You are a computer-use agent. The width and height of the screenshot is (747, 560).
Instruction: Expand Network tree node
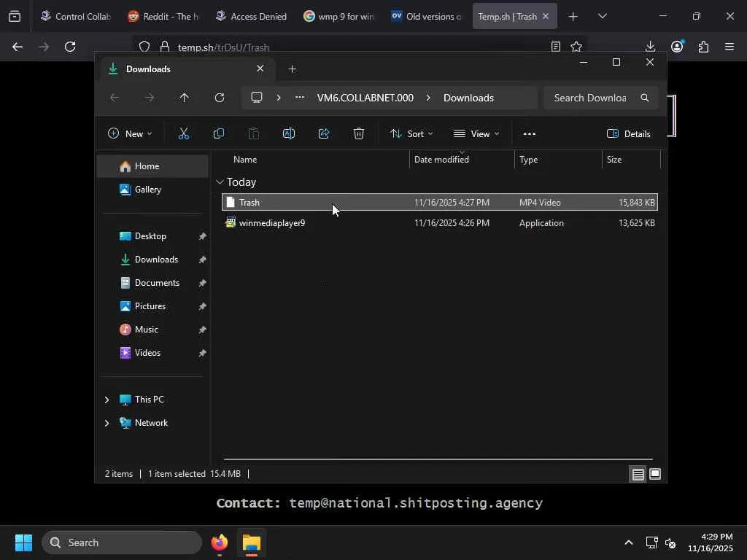107,423
